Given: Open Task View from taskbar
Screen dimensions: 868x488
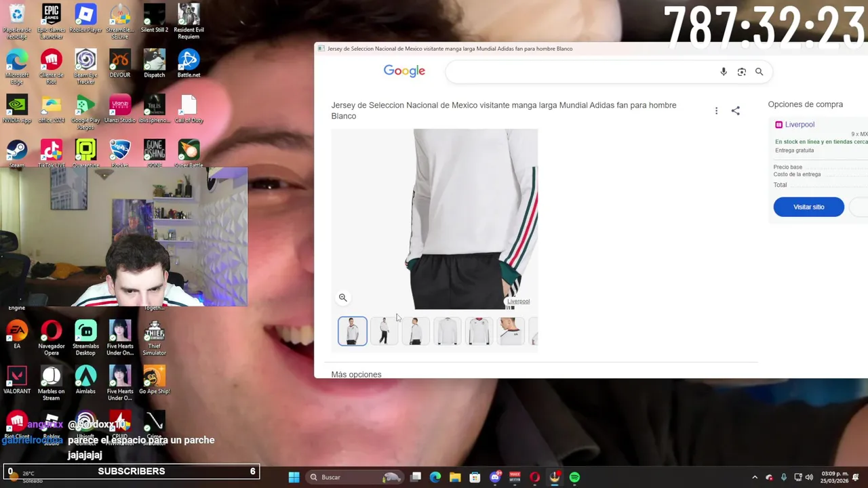Looking at the screenshot, I should [x=416, y=477].
